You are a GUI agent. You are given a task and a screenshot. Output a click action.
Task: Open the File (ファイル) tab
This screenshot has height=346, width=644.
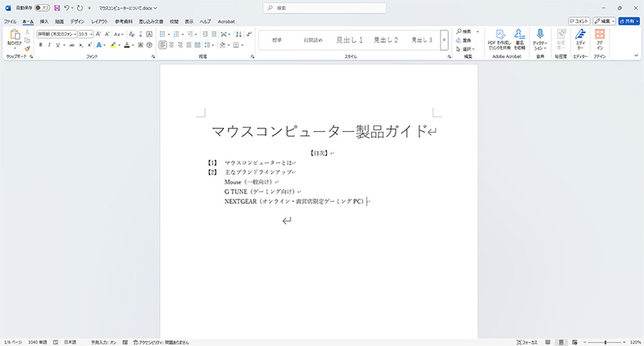click(10, 22)
